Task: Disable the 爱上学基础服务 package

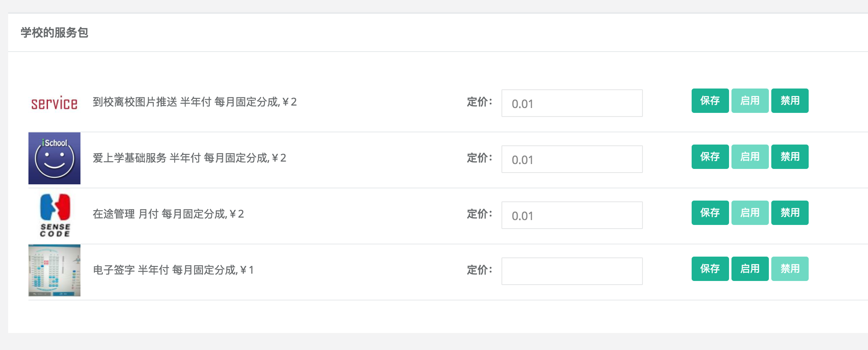Action: [790, 157]
